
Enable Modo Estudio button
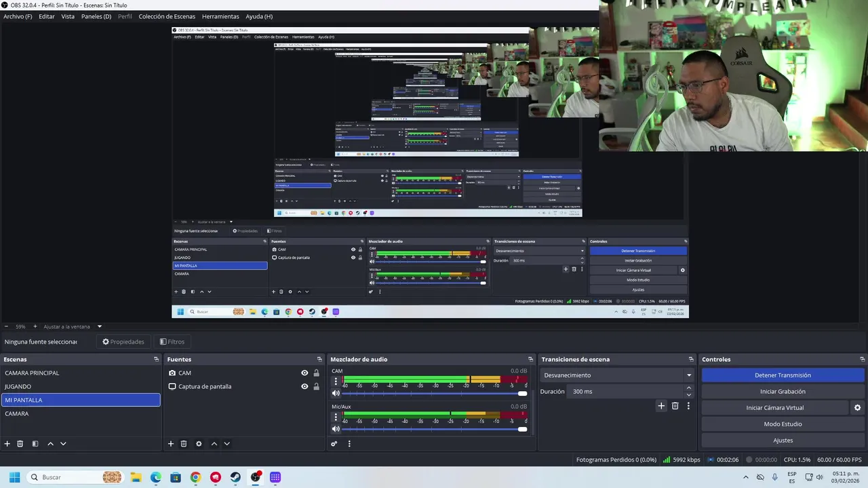pyautogui.click(x=783, y=424)
